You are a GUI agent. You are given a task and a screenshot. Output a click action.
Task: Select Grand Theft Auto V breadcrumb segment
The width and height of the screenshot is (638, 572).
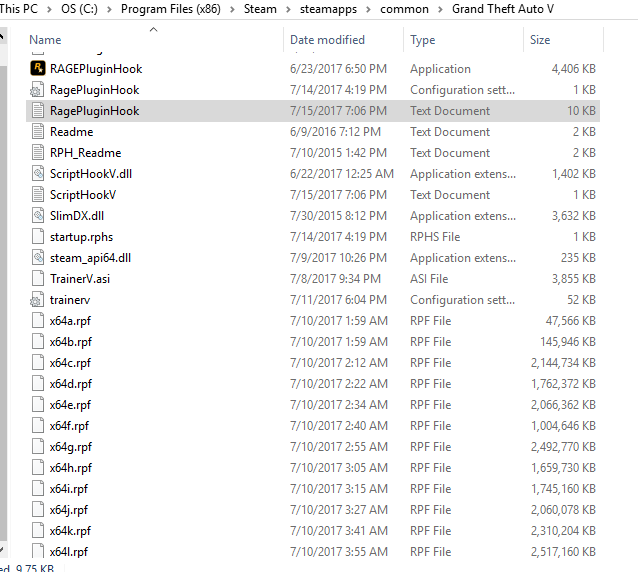click(503, 9)
